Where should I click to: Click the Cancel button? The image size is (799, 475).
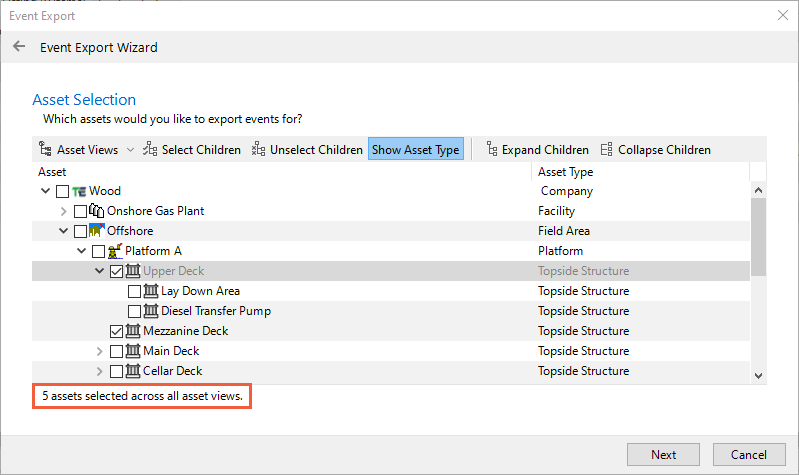[749, 454]
